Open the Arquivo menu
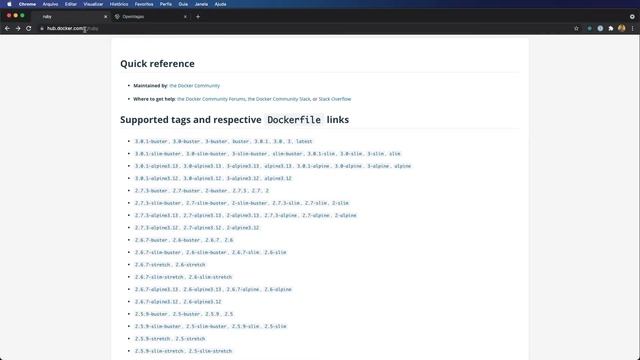Screen dimensions: 640x360 50,4
